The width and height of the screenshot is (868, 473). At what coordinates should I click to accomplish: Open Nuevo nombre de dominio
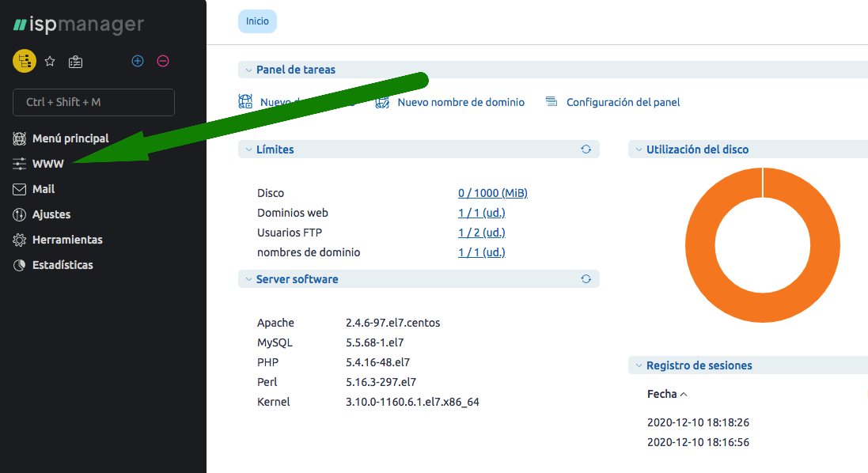point(461,102)
